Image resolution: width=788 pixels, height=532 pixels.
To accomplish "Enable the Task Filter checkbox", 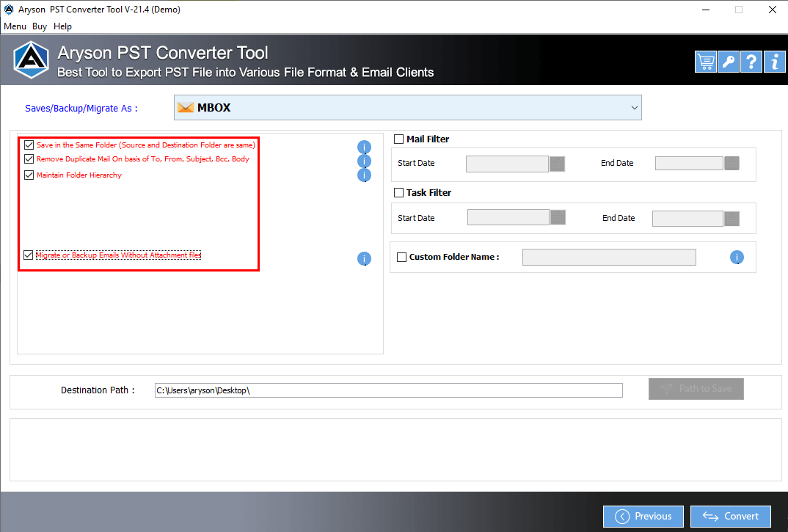I will (399, 192).
